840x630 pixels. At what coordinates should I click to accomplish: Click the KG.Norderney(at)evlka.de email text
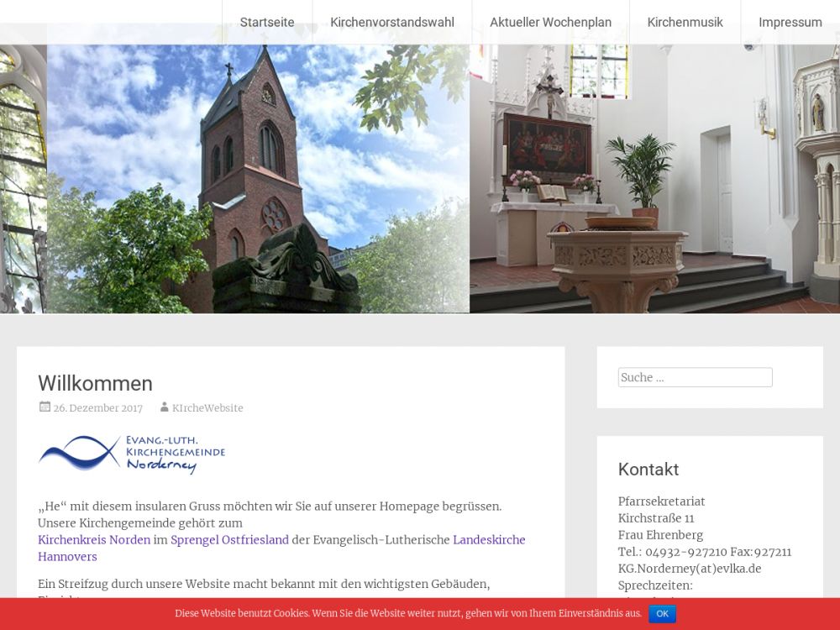point(689,569)
